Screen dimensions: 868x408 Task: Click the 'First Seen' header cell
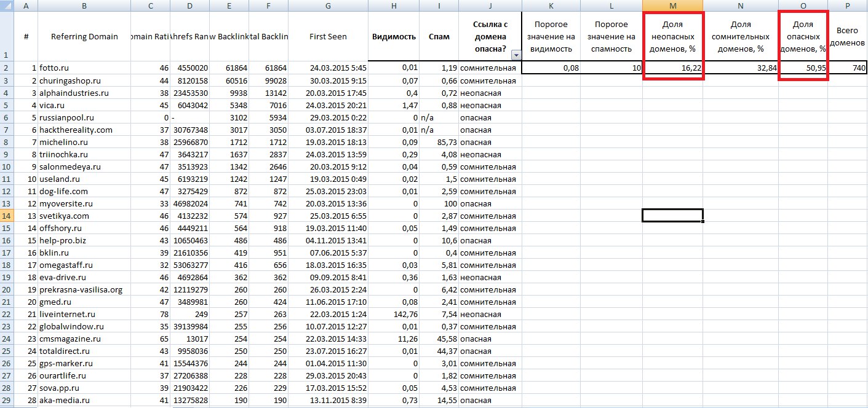coord(328,37)
